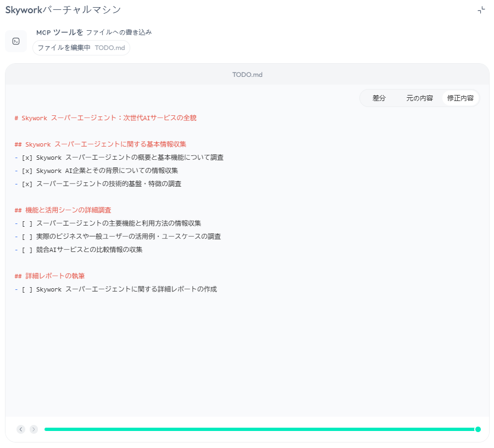Click line AI企業とその背景についての情報収集
The image size is (494, 448).
[96, 171]
